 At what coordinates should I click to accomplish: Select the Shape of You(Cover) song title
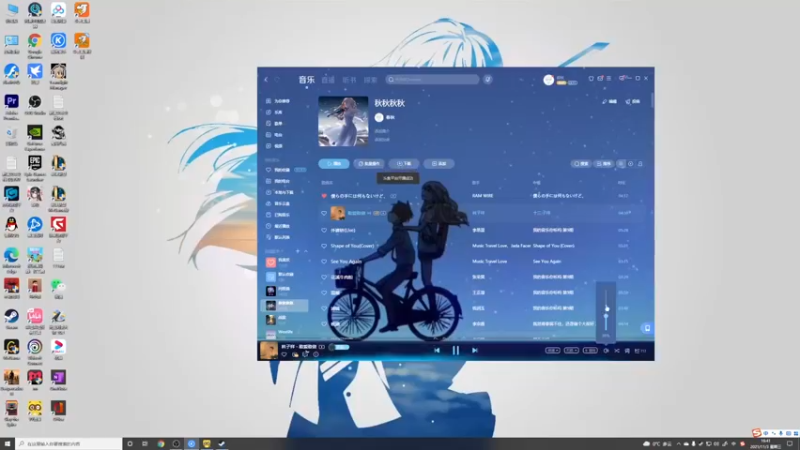pyautogui.click(x=353, y=246)
